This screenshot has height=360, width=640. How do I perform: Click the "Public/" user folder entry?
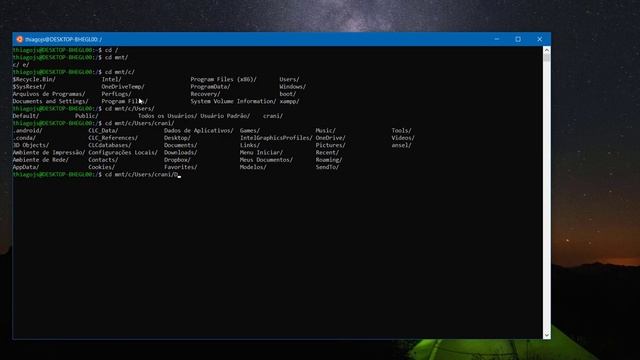(x=87, y=116)
